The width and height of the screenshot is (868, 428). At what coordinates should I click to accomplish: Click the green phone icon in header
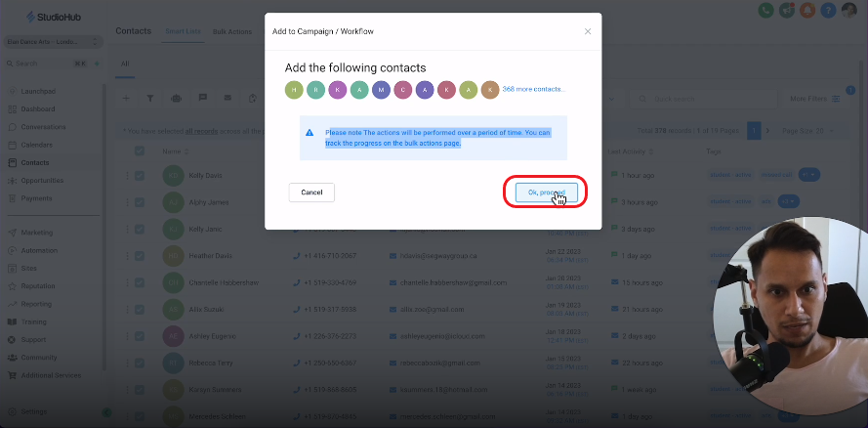click(765, 10)
